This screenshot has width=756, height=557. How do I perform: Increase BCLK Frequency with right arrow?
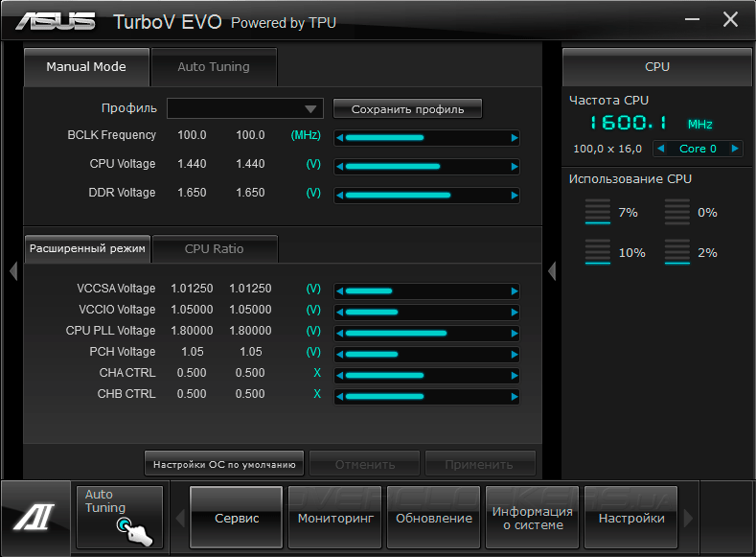pos(515,138)
